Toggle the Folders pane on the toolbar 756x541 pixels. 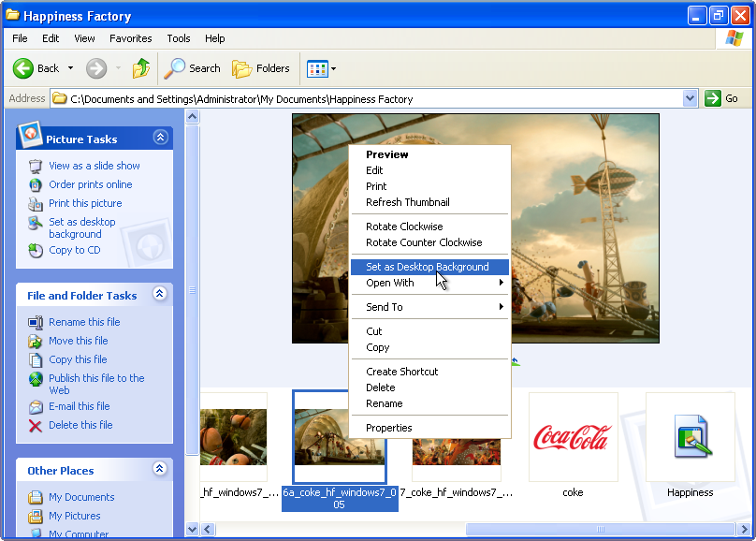click(x=261, y=67)
